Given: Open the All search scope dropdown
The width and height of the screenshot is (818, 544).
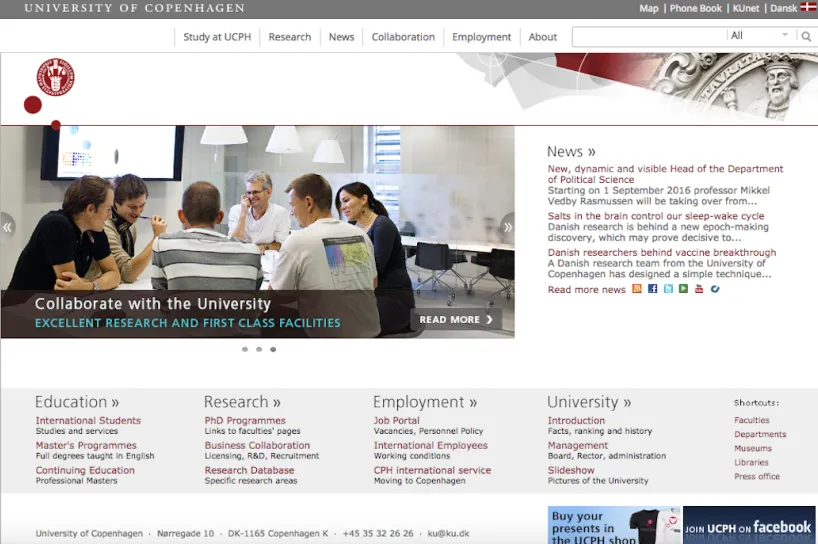Looking at the screenshot, I should 760,35.
